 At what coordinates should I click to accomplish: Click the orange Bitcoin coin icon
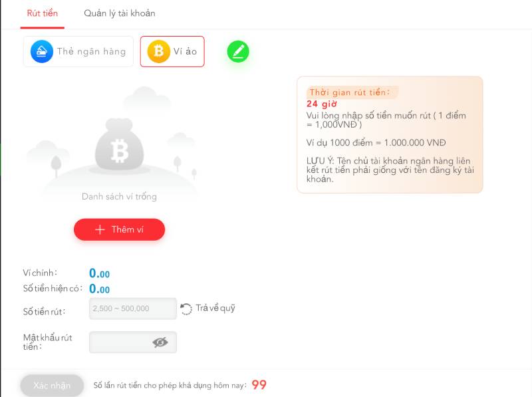point(158,52)
